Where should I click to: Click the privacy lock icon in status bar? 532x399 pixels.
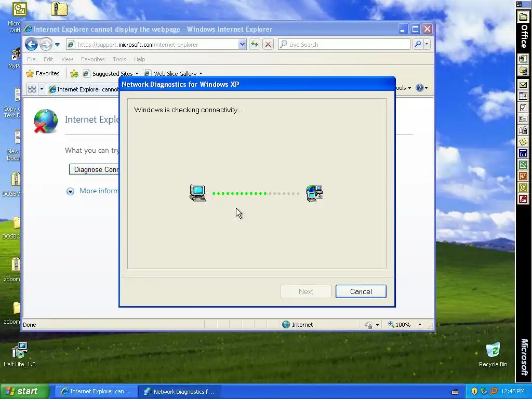pos(368,325)
